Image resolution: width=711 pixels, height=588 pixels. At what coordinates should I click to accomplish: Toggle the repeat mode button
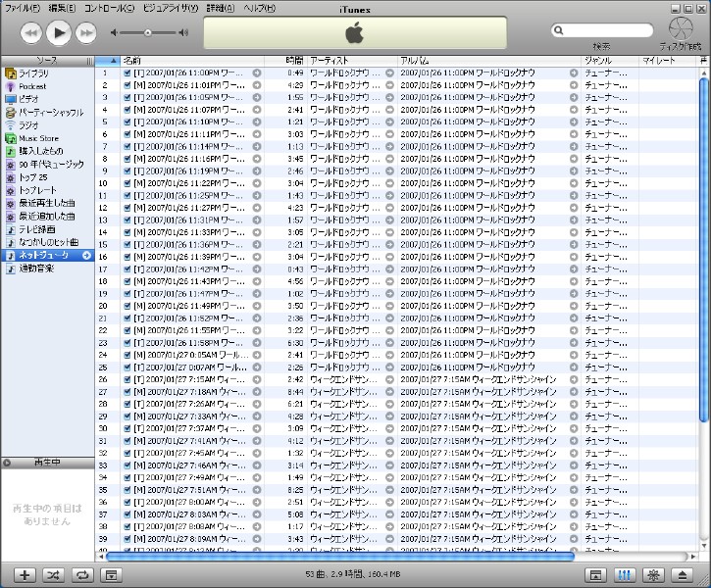[x=82, y=575]
